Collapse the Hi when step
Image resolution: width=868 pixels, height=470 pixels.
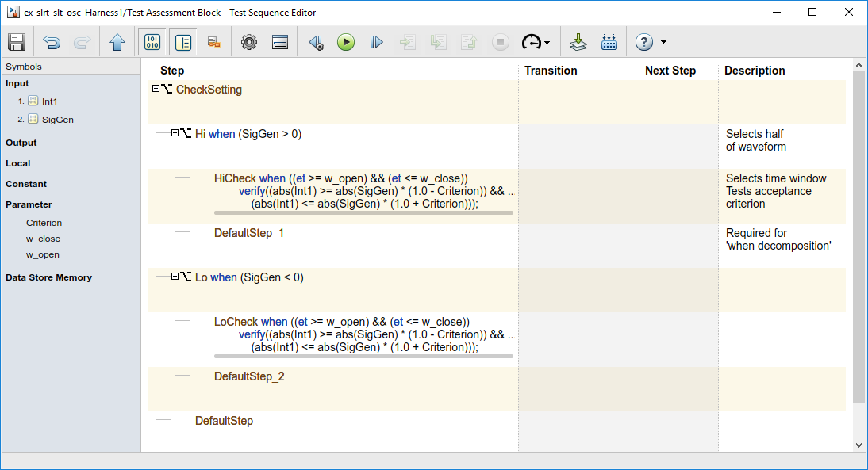tap(175, 134)
